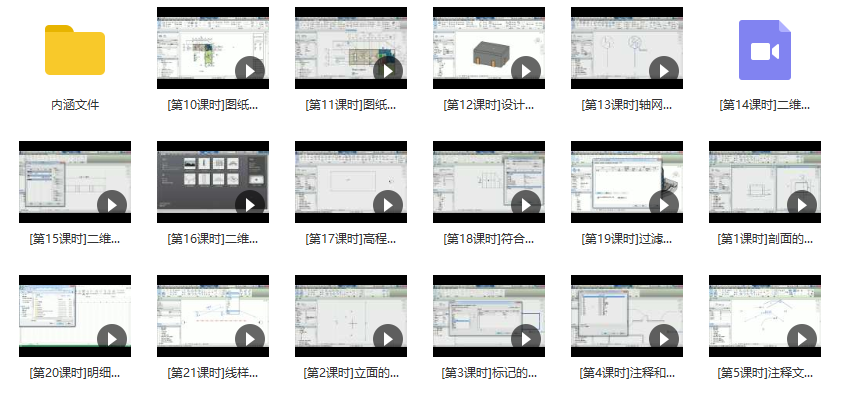Open the 第1课时 剖面 video thumbnail
This screenshot has width=848, height=396.
click(x=765, y=182)
